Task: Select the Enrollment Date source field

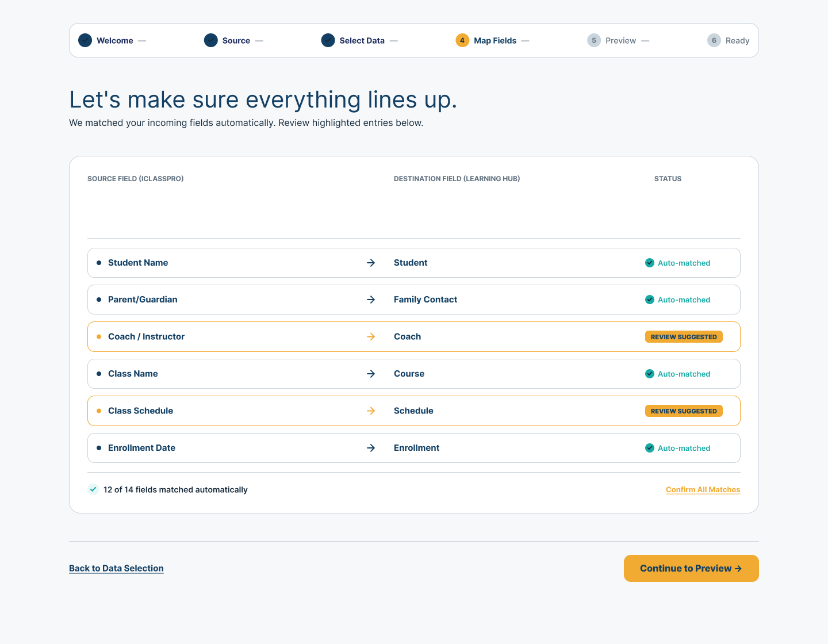Action: point(141,448)
